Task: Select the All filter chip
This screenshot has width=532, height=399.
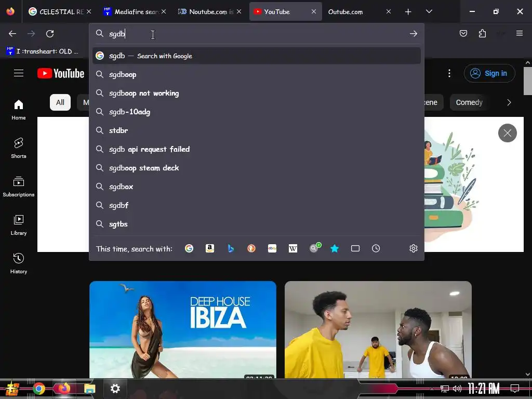Action: [60, 102]
